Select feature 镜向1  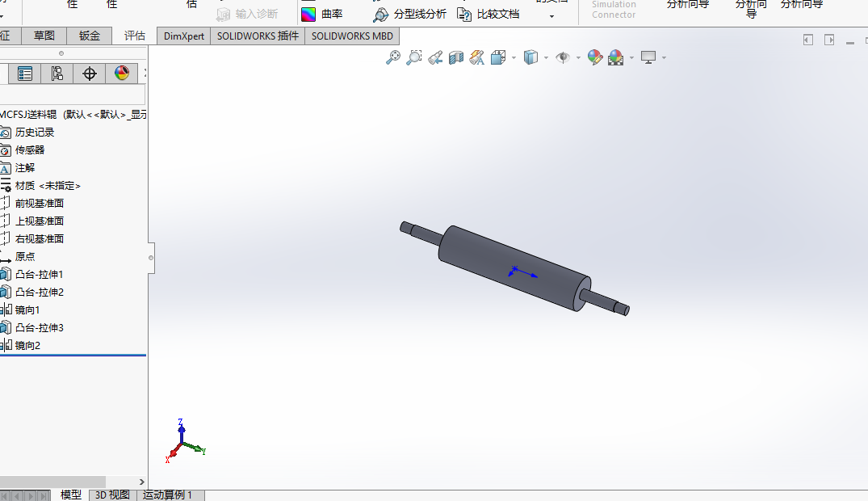27,309
